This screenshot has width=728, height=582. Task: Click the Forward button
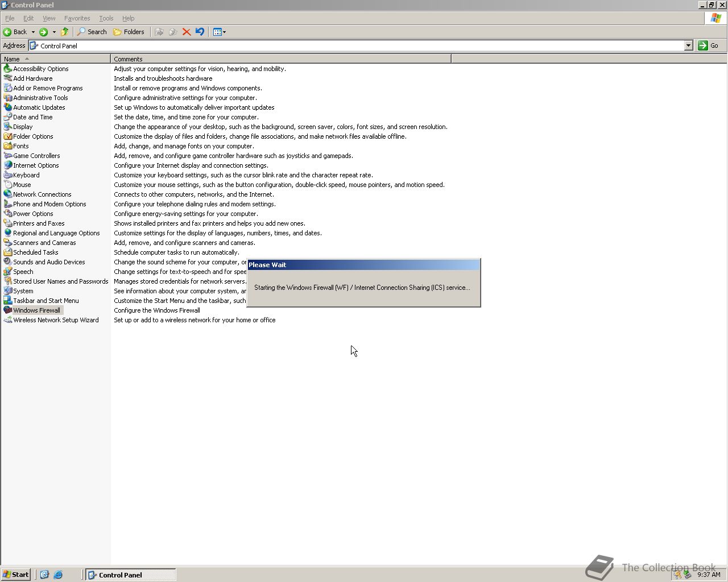(44, 32)
